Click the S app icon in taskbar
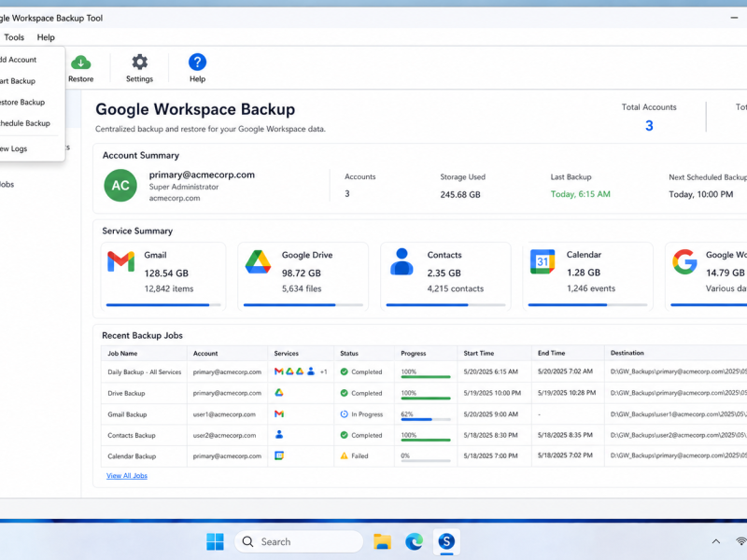 click(446, 541)
